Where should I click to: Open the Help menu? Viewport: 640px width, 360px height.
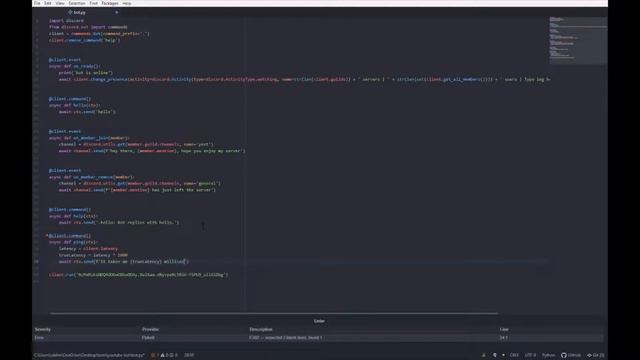127,3
